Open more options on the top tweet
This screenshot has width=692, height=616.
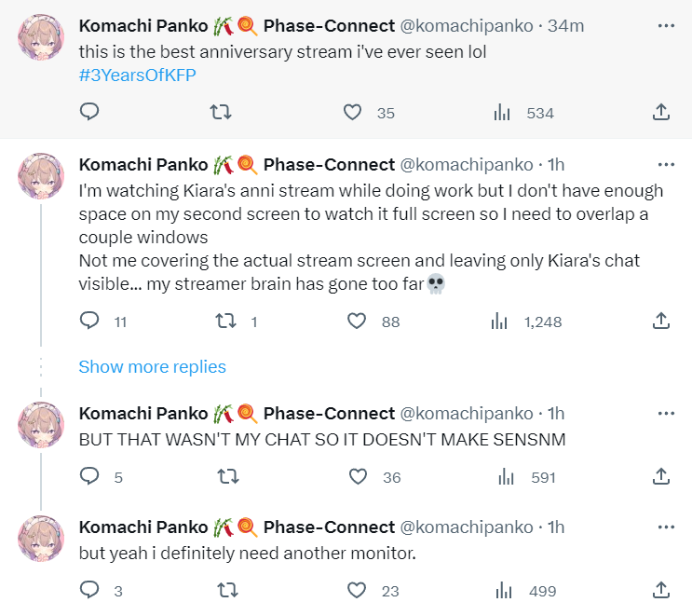point(666,26)
